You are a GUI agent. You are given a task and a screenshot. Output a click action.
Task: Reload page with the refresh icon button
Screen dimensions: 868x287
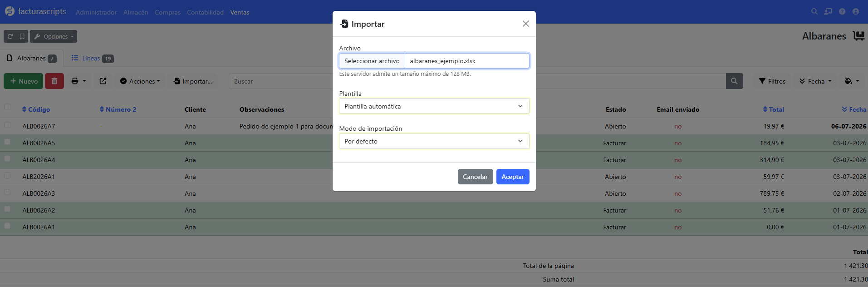click(10, 36)
